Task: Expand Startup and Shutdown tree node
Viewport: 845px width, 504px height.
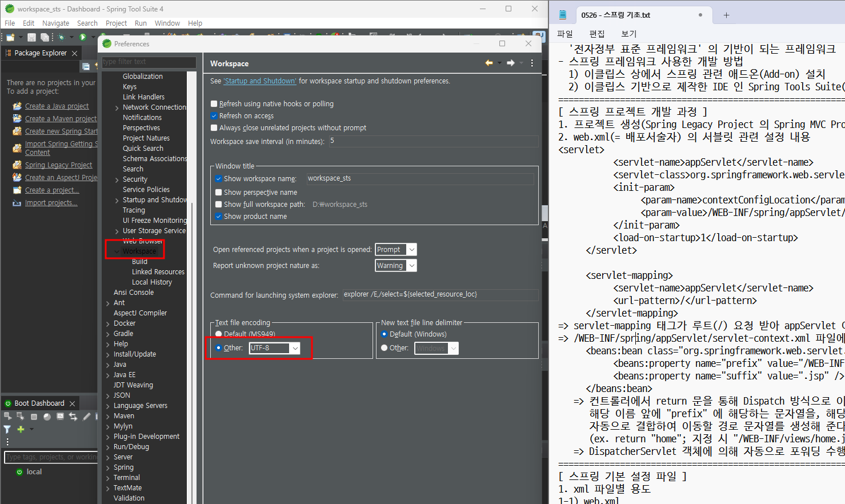Action: 117,200
